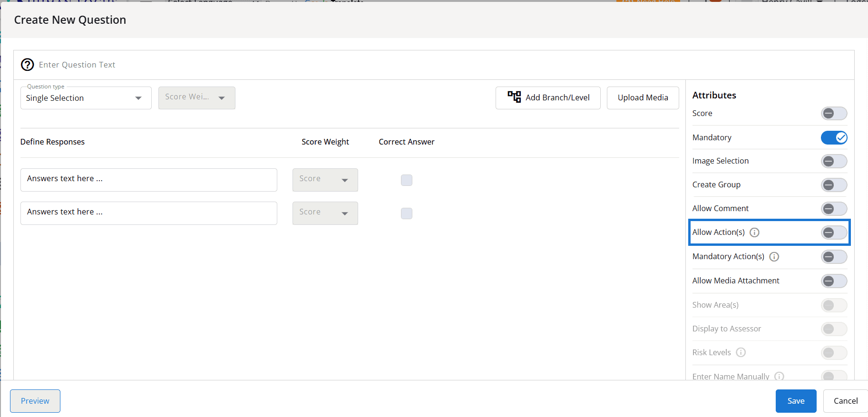Screen dimensions: 868x417
Task: Save the new question
Action: tap(795, 401)
